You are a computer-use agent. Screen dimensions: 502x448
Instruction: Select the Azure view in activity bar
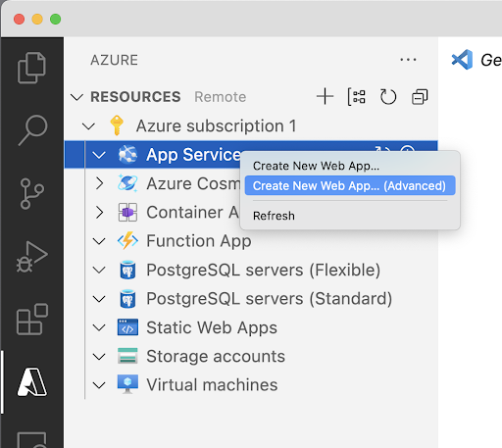tap(32, 381)
